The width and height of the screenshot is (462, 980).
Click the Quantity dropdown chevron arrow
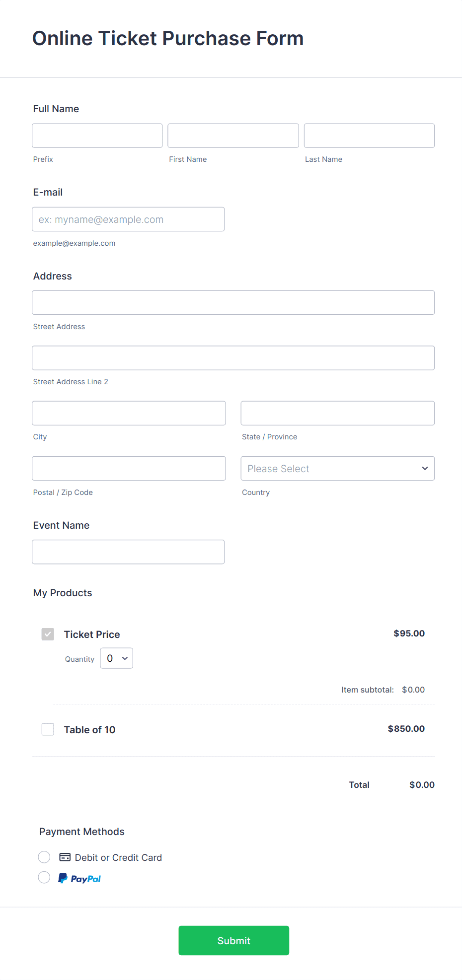[125, 658]
